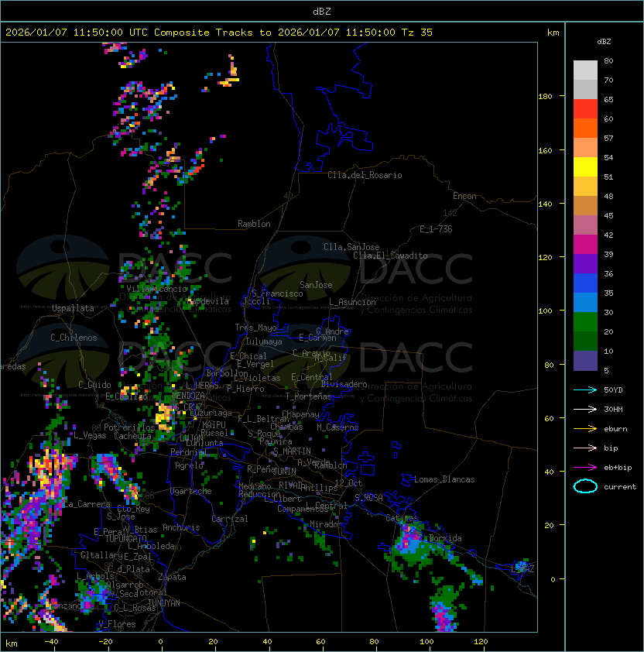
Task: Click the La_Carrera map label
Action: click(87, 504)
